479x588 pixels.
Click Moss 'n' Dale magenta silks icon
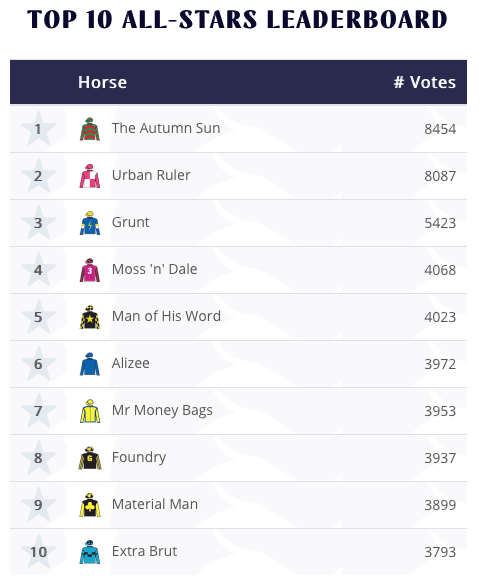(90, 270)
